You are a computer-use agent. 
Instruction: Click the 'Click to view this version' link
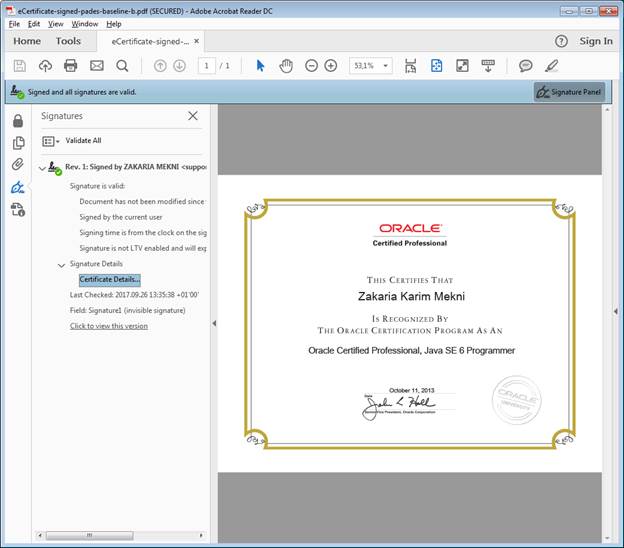(109, 326)
